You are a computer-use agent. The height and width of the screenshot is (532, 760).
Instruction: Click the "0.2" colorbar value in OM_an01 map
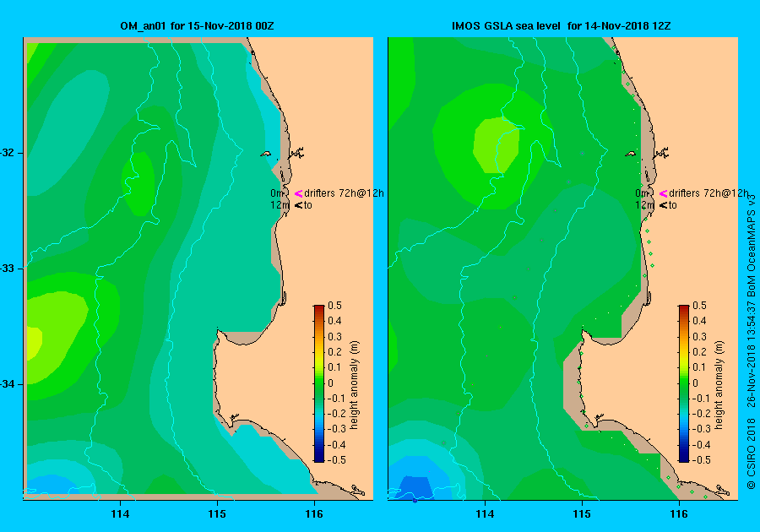pos(335,352)
